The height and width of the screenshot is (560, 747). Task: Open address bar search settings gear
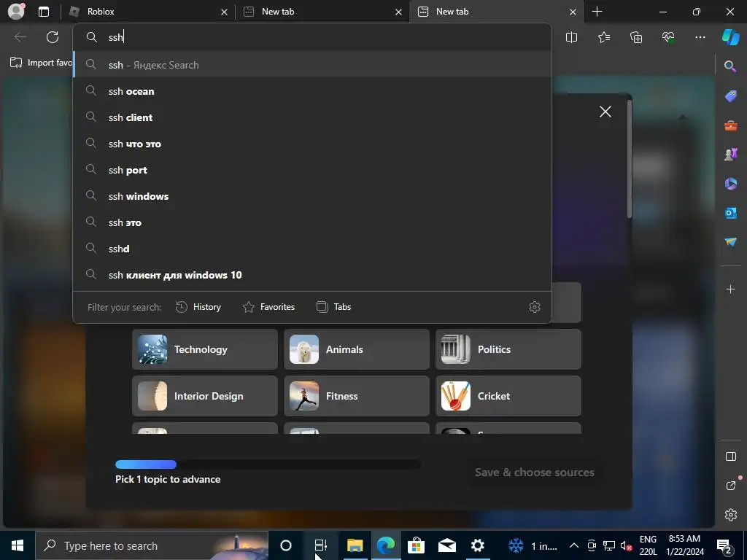pos(535,307)
